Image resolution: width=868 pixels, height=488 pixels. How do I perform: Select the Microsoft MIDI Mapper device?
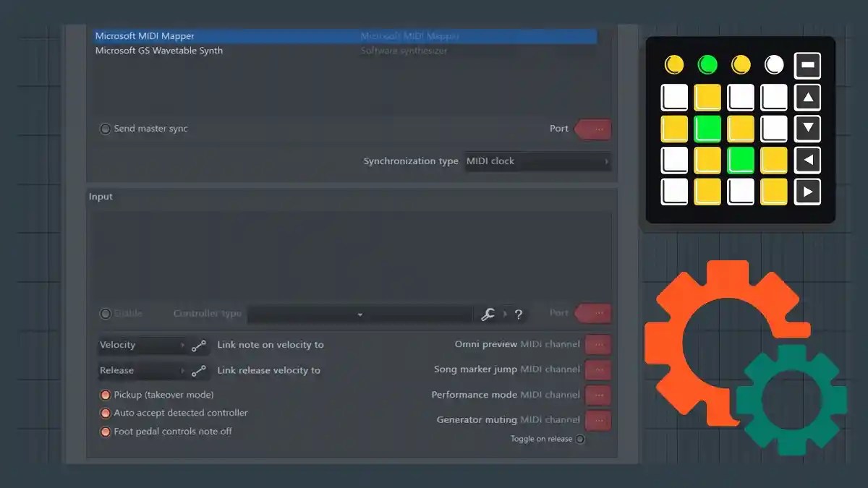click(x=144, y=35)
